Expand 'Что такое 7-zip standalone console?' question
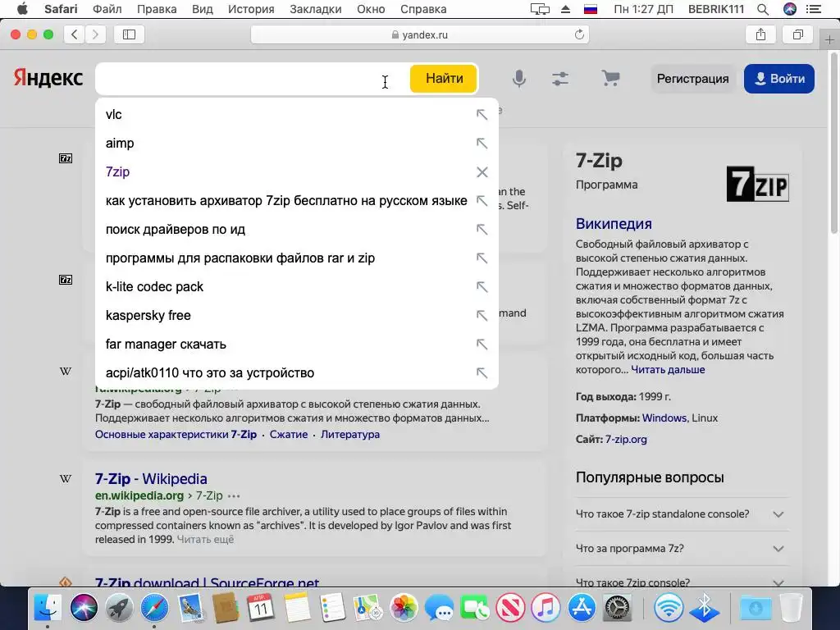This screenshot has height=630, width=840. click(x=681, y=514)
